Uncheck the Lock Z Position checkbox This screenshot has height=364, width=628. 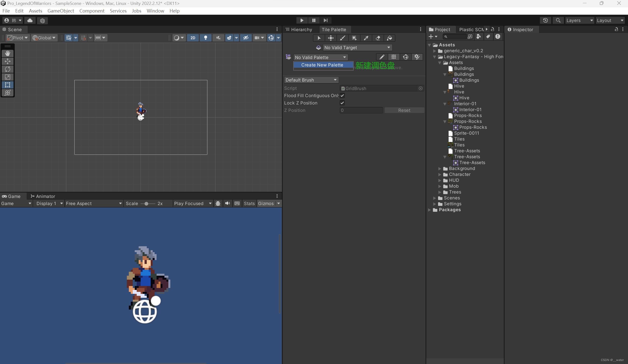pyautogui.click(x=342, y=103)
